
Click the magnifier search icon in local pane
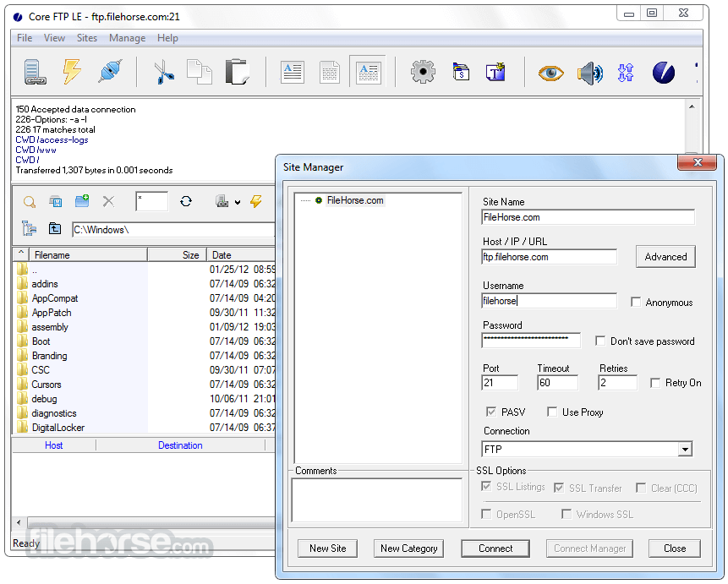click(x=30, y=201)
